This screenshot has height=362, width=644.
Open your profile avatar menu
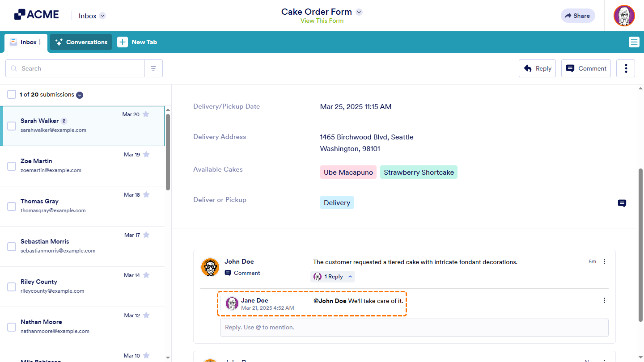(x=624, y=15)
